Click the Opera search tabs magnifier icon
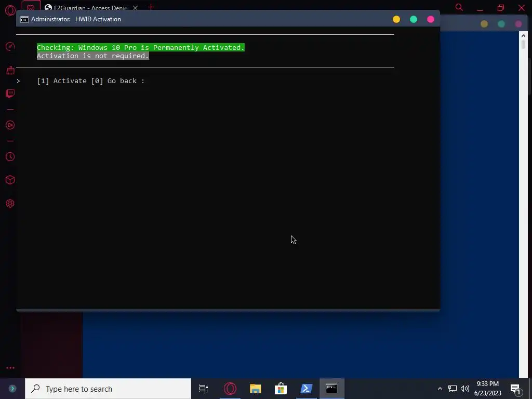 tap(459, 7)
